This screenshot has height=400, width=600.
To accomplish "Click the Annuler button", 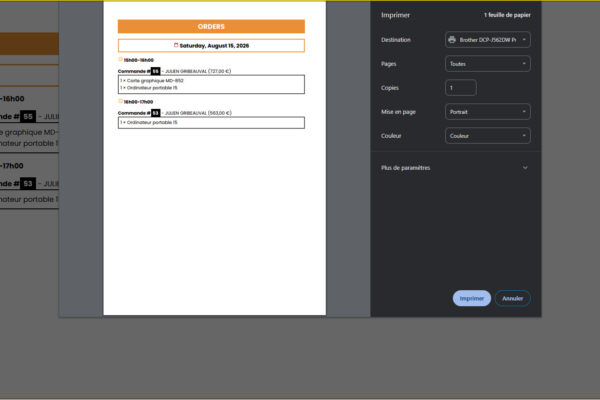I will pyautogui.click(x=512, y=298).
